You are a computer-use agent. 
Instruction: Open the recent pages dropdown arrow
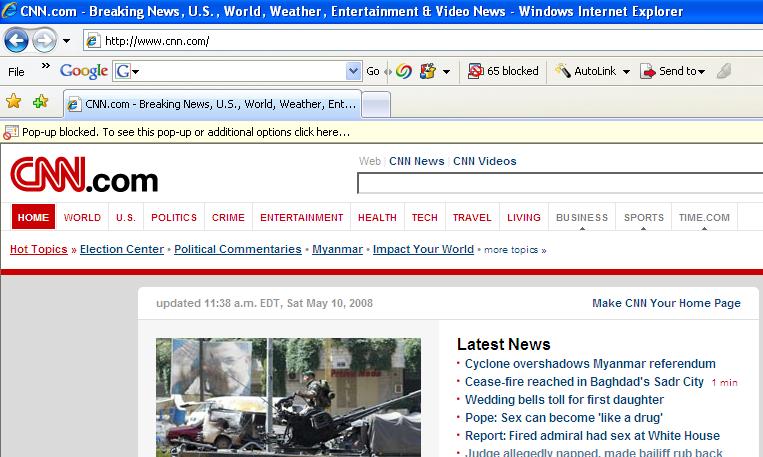(66, 41)
